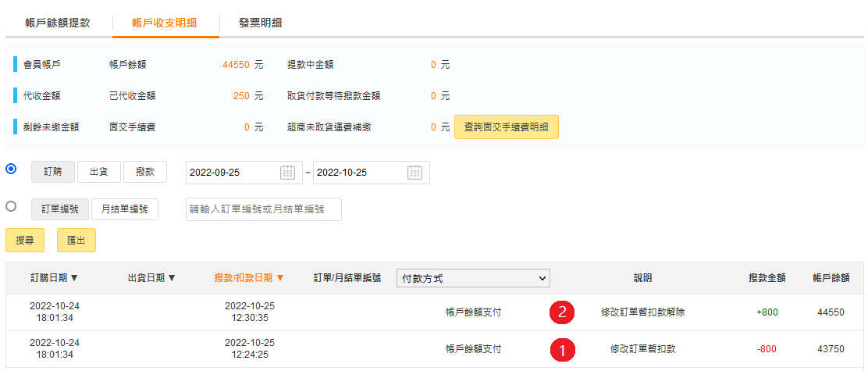Click red circle marker number 2
868x371 pixels.
tap(561, 312)
